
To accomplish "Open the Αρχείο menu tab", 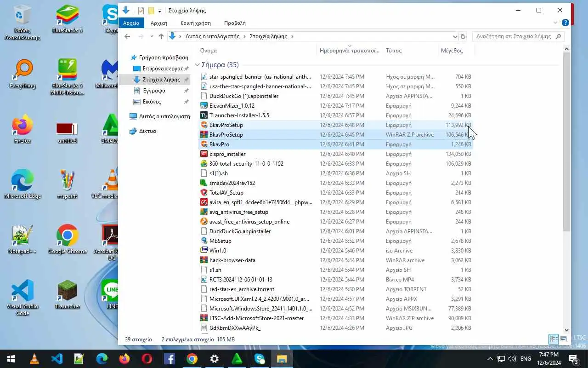I will pos(131,23).
